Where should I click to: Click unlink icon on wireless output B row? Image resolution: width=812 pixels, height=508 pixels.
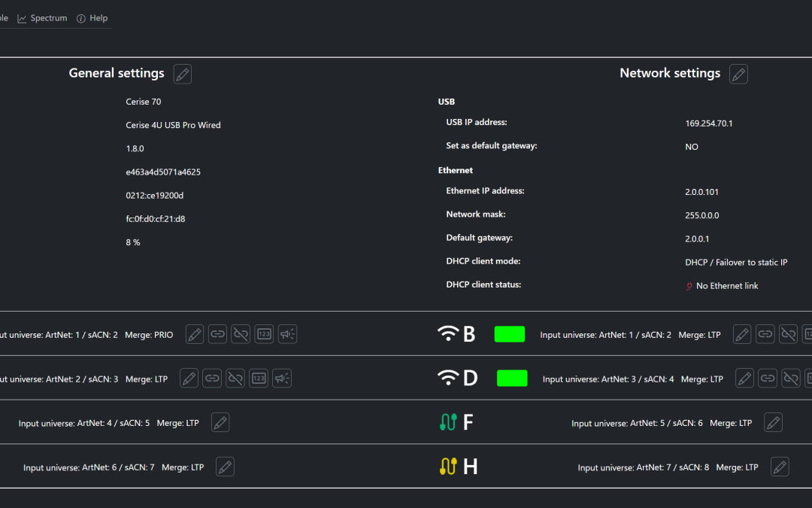click(788, 334)
